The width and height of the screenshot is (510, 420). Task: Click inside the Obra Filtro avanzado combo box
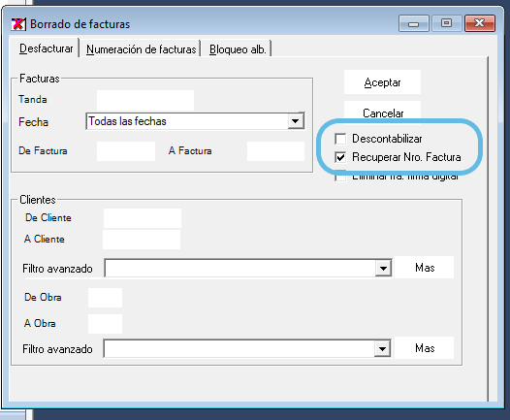tap(247, 349)
